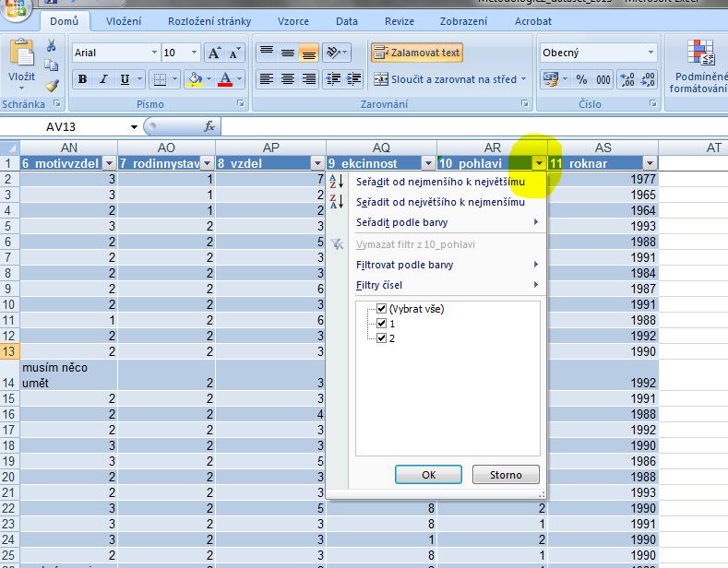Select the Format Painter brush icon
The image size is (728, 568).
pyautogui.click(x=51, y=86)
